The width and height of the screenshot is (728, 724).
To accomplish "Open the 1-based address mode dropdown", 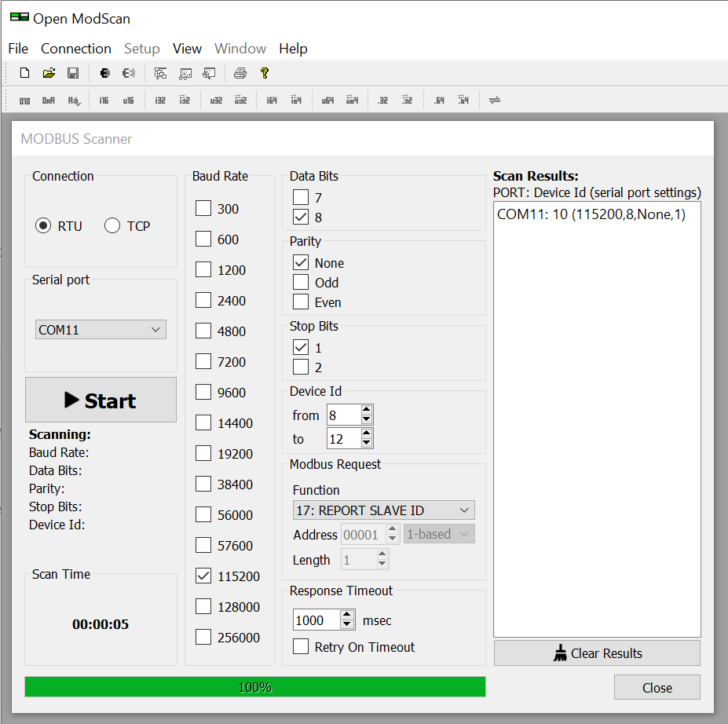I will click(439, 534).
